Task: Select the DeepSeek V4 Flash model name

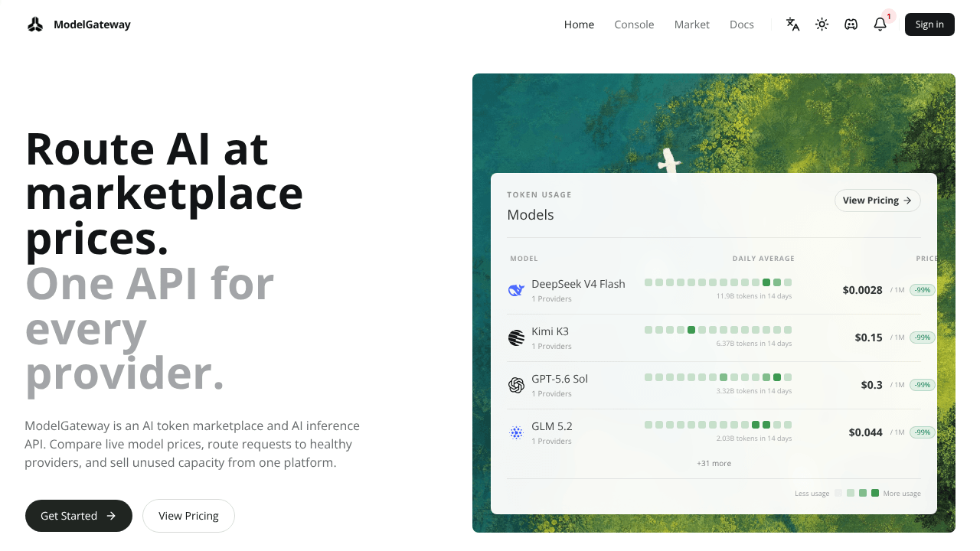Action: [x=578, y=284]
